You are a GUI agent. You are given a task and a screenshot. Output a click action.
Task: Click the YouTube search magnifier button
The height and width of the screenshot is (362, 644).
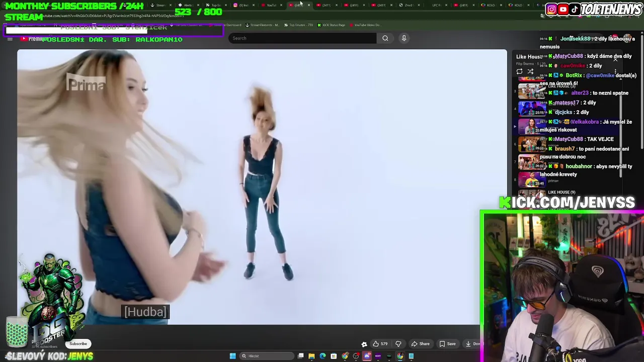[385, 38]
